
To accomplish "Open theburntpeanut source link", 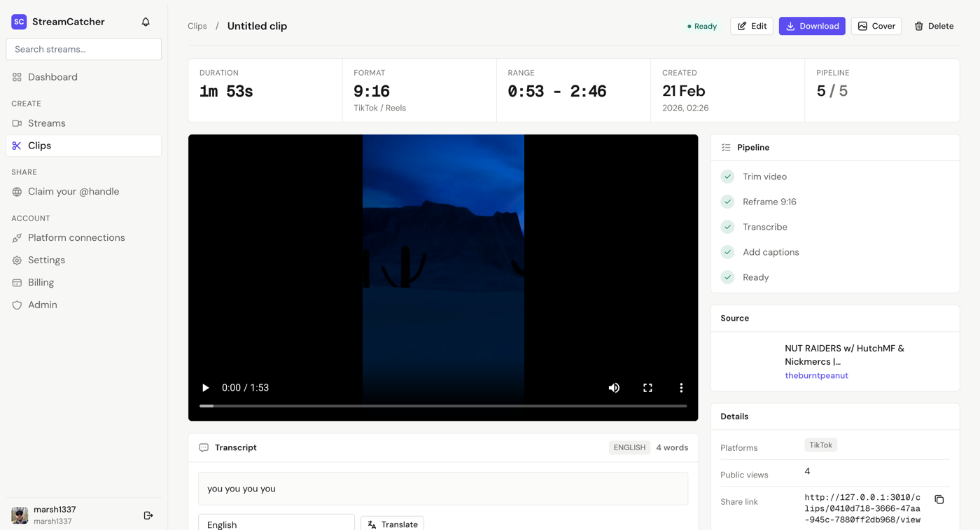I will [x=816, y=375].
